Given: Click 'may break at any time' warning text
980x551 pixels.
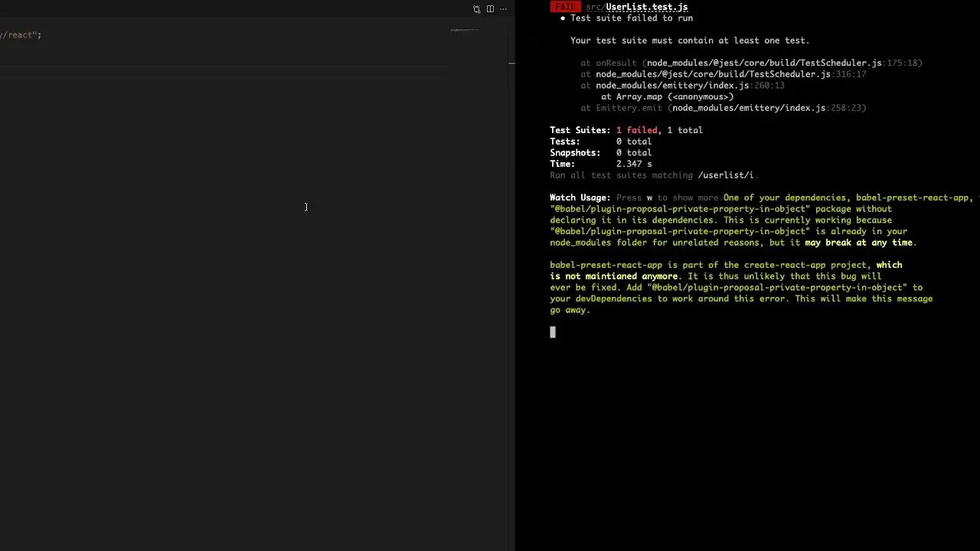Looking at the screenshot, I should [x=858, y=243].
